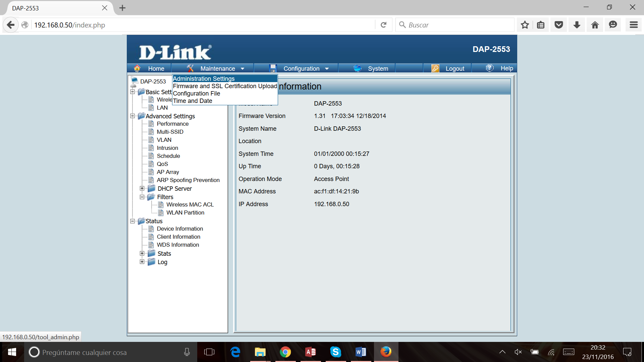The width and height of the screenshot is (644, 362).
Task: Bookmark this page with star icon
Action: [x=525, y=25]
